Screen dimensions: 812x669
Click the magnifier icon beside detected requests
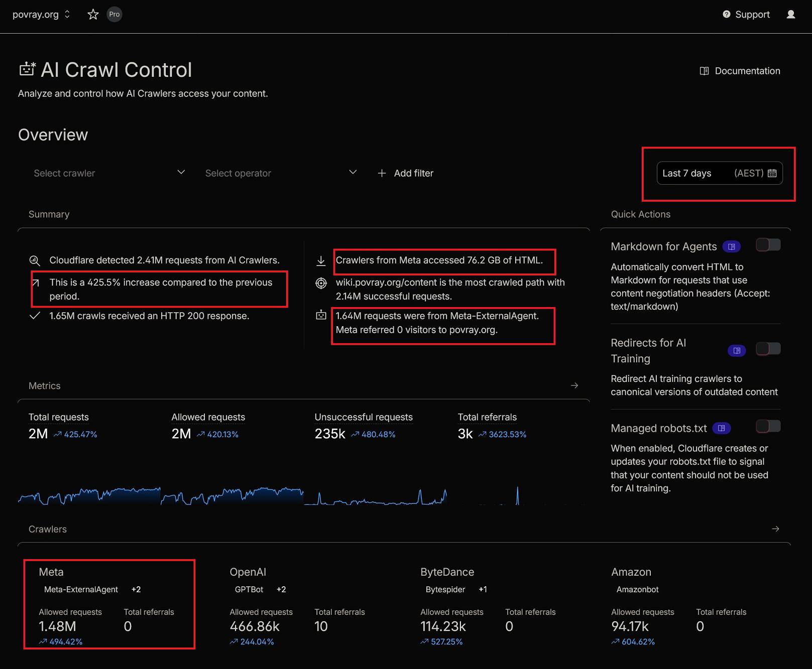click(x=34, y=260)
